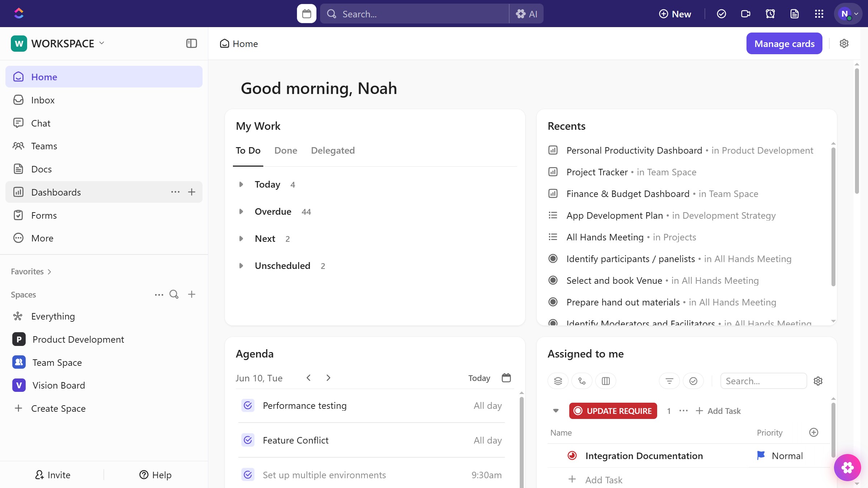Switch to the Done tab in My Work
This screenshot has height=488, width=868.
286,150
